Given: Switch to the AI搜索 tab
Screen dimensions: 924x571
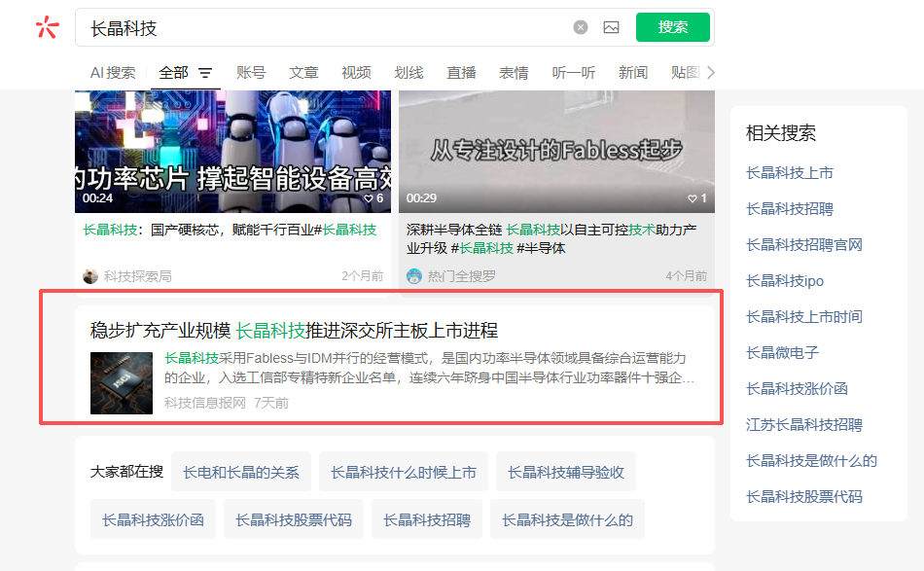Looking at the screenshot, I should coord(113,73).
